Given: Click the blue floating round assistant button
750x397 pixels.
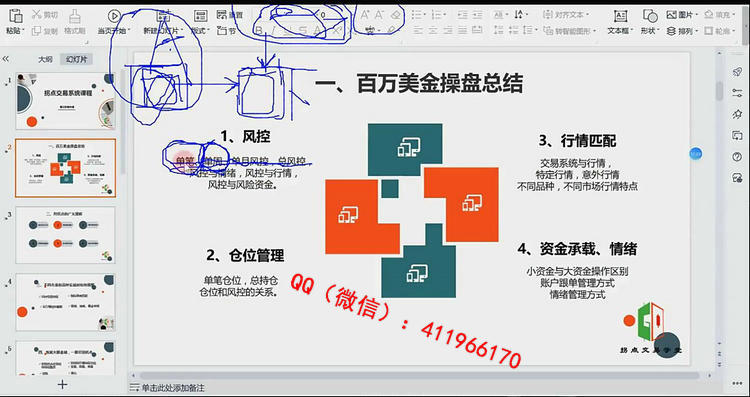Looking at the screenshot, I should coord(696,154).
